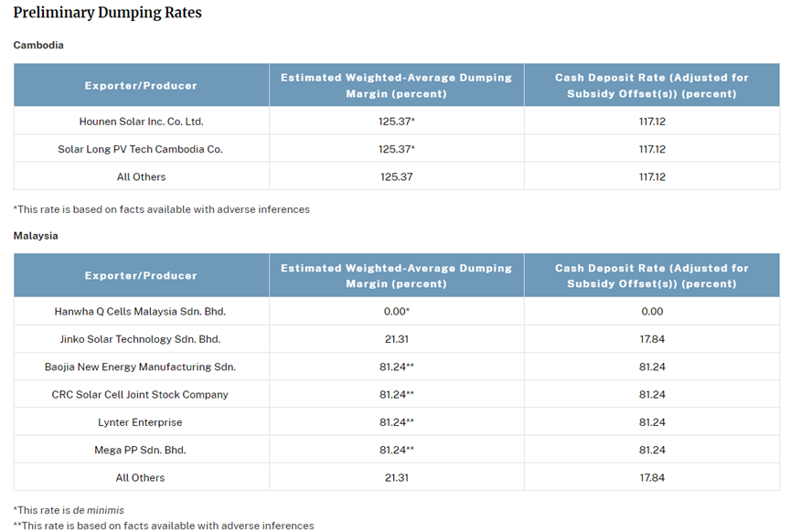Click Baojia New Energy Manufacturing Sdn. cell
This screenshot has width=791, height=532.
tap(141, 367)
